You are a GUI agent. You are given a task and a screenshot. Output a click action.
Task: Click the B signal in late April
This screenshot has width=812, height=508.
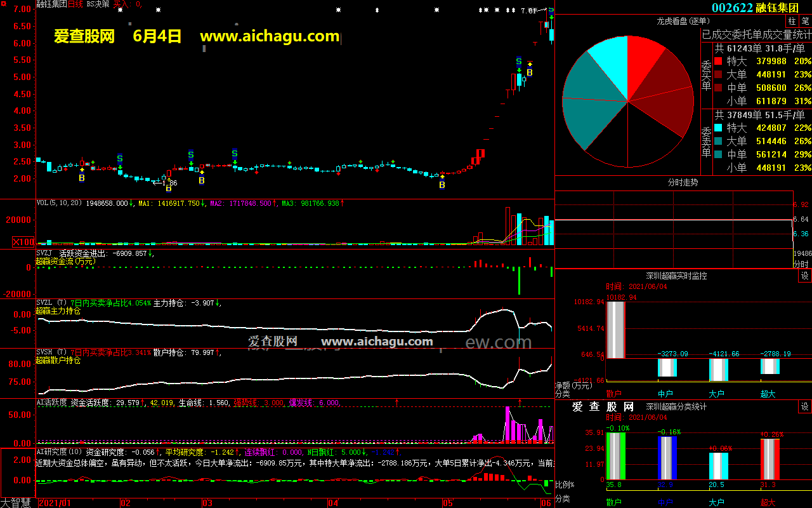click(x=442, y=185)
